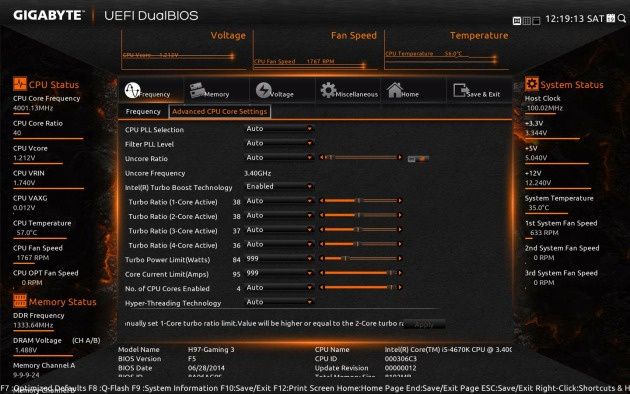Select the grid layout icon beside the clock

tap(527, 20)
